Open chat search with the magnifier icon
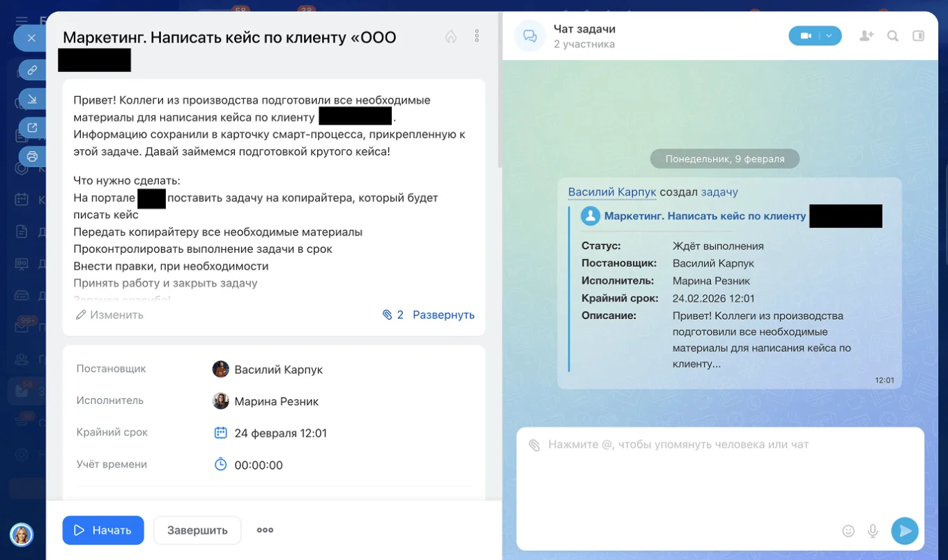Viewport: 948px width, 560px height. click(x=892, y=36)
